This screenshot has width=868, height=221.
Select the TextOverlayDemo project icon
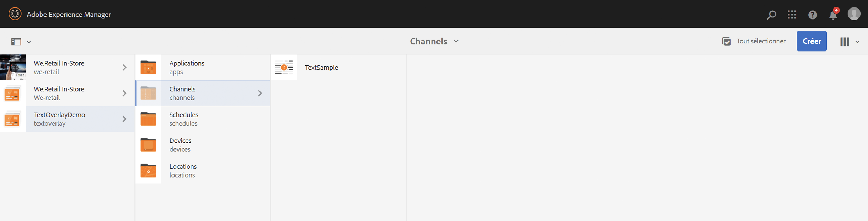[x=13, y=119]
